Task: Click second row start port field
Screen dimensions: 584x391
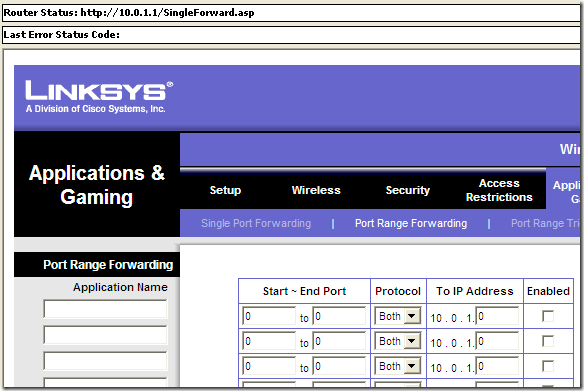Action: (269, 341)
